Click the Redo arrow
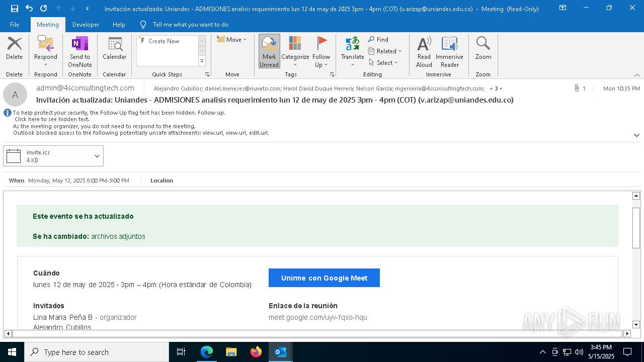Screen dimensions: 644x362 point(44,9)
